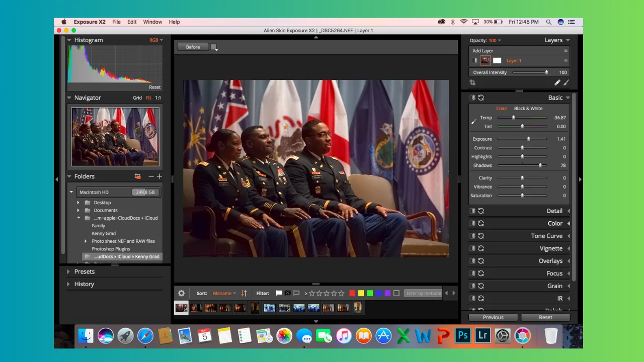This screenshot has width=644, height=362.
Task: Select the eraser tool below Overall Intensity
Action: (557, 82)
